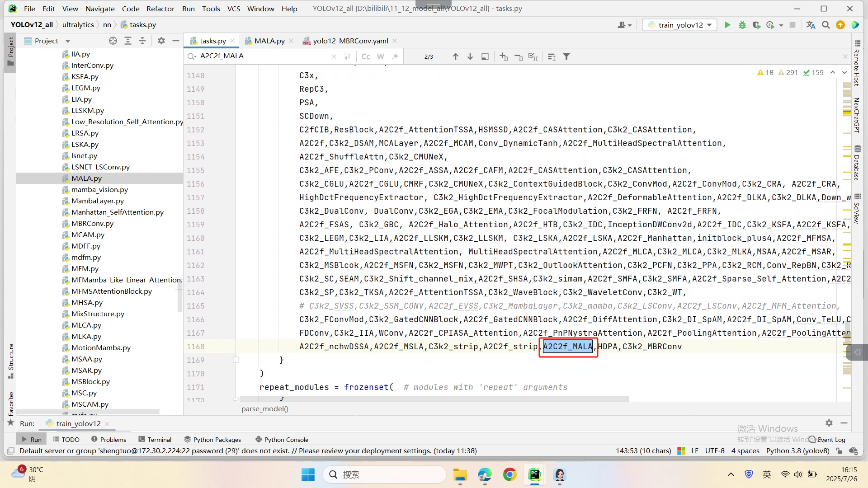Screen dimensions: 868x488
Task: Toggle the SciView tool window
Action: 857,209
